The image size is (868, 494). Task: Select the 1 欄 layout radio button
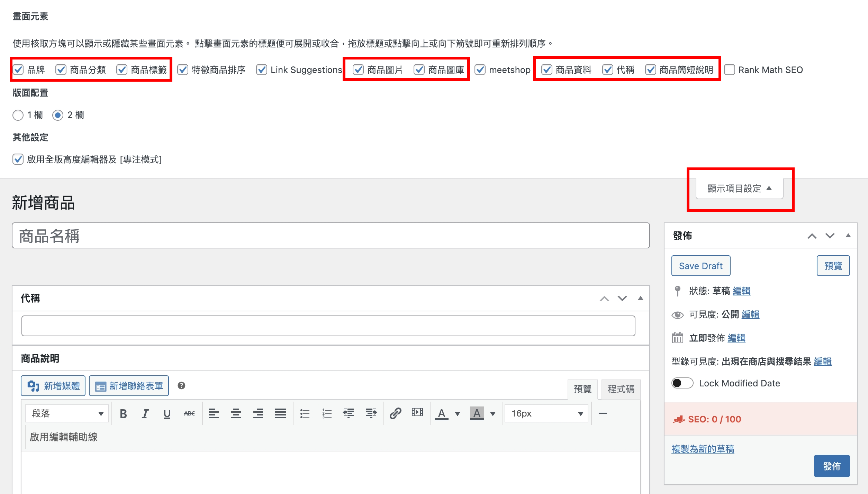(18, 115)
